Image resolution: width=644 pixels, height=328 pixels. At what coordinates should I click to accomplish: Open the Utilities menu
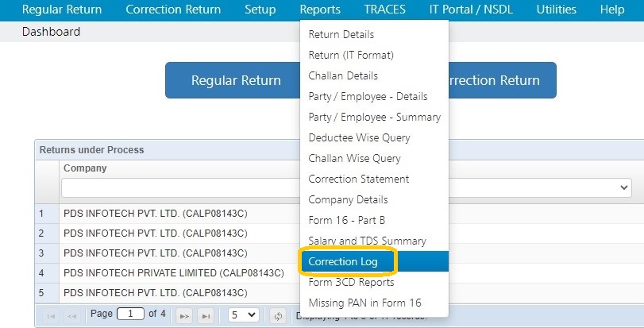(x=557, y=10)
